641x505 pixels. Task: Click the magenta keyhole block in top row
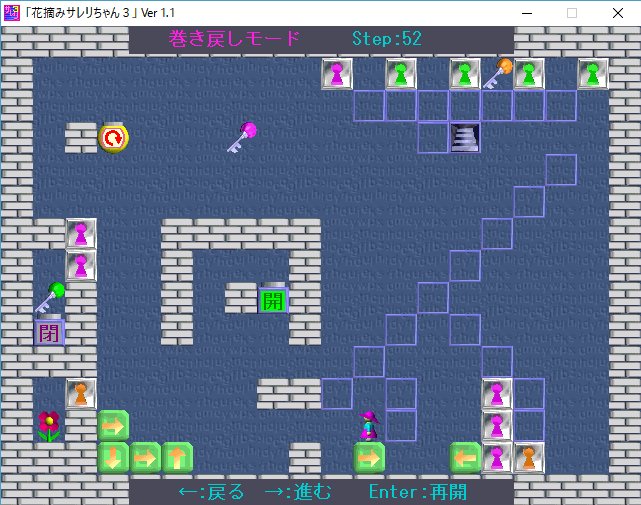[337, 74]
